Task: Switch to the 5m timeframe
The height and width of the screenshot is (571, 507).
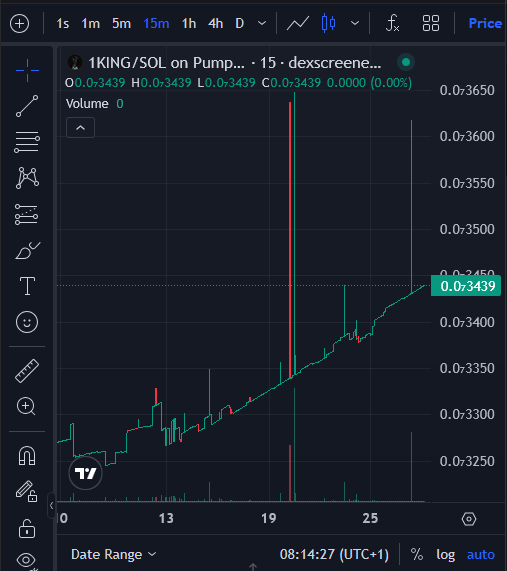Action: click(x=121, y=24)
